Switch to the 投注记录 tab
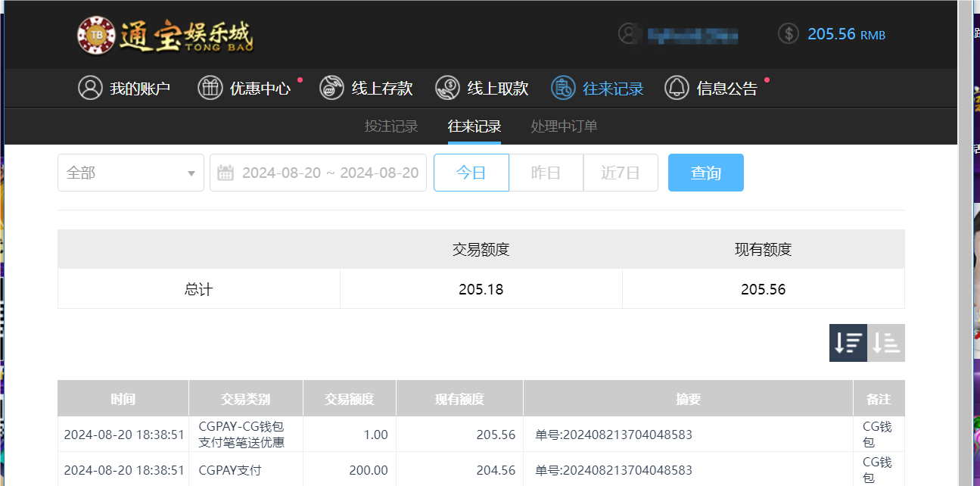This screenshot has width=980, height=486. [x=391, y=126]
